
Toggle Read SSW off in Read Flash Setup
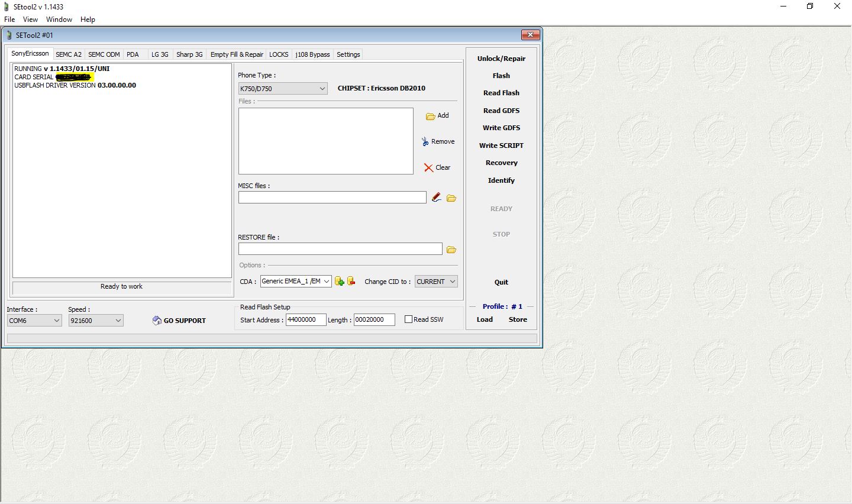pyautogui.click(x=408, y=319)
